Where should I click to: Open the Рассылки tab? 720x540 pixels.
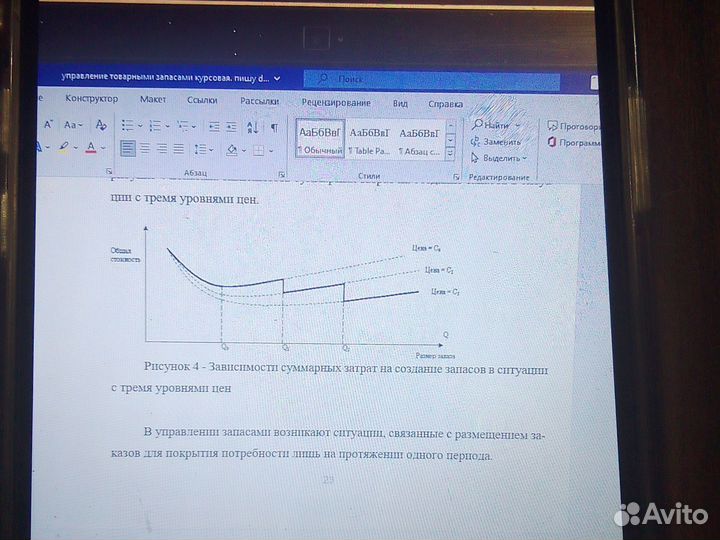pyautogui.click(x=259, y=101)
